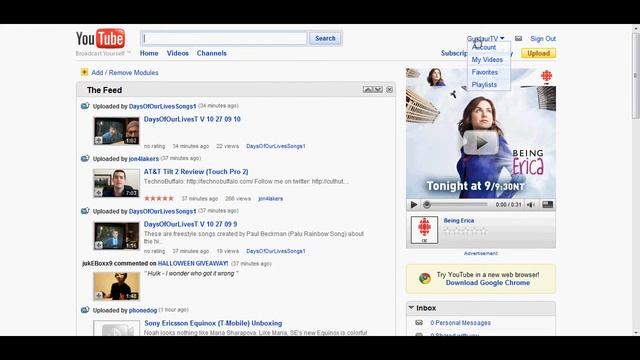
Task: Click the Subscriptions link in the header
Action: 454,53
